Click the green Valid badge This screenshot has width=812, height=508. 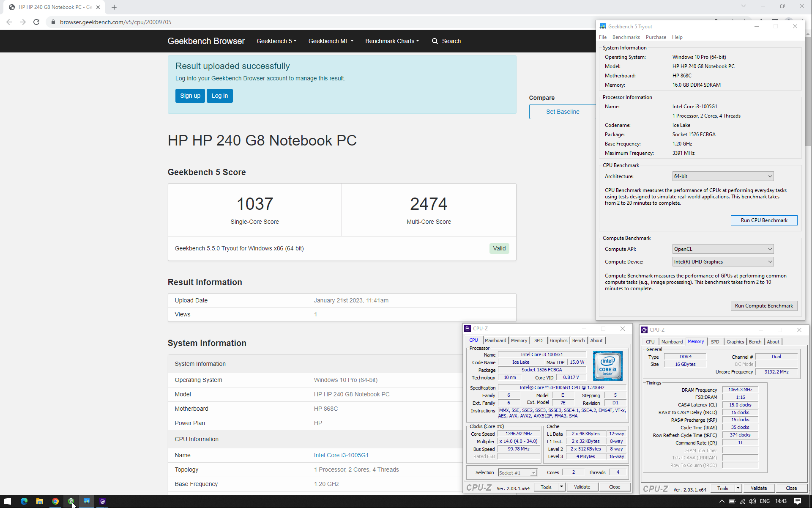tap(499, 248)
